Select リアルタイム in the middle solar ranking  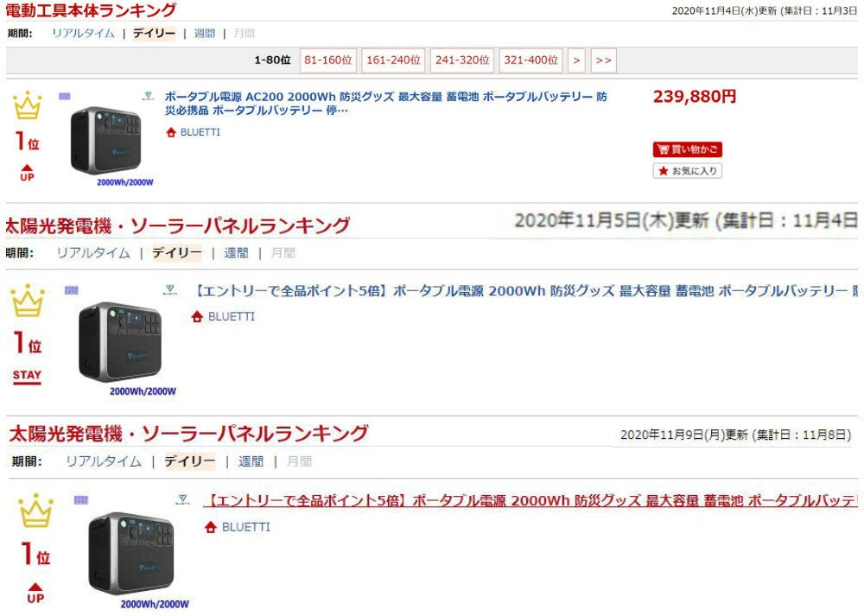(93, 253)
